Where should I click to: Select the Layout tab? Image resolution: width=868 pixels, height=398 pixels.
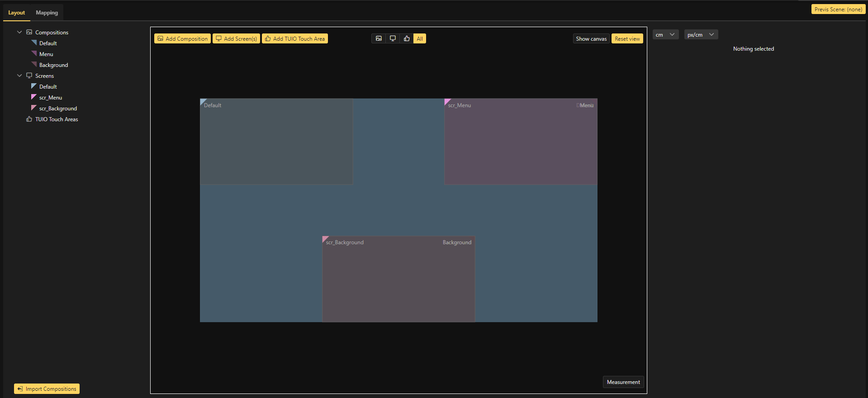[x=17, y=13]
